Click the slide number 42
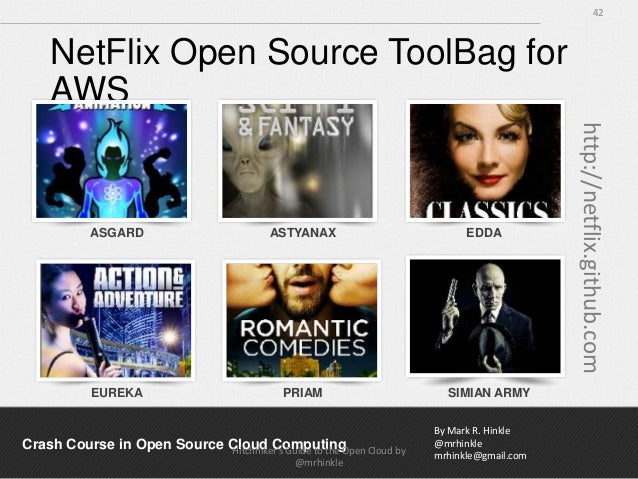 coord(598,13)
